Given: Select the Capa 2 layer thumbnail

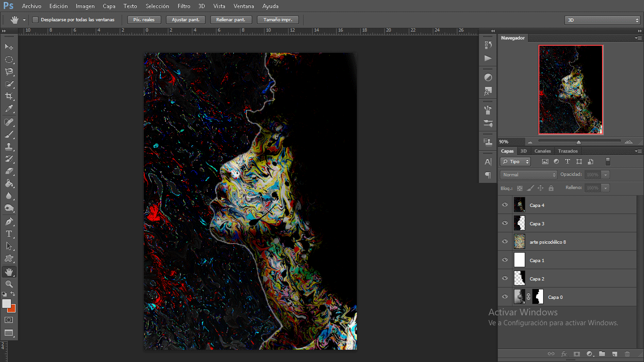Looking at the screenshot, I should coord(519,279).
